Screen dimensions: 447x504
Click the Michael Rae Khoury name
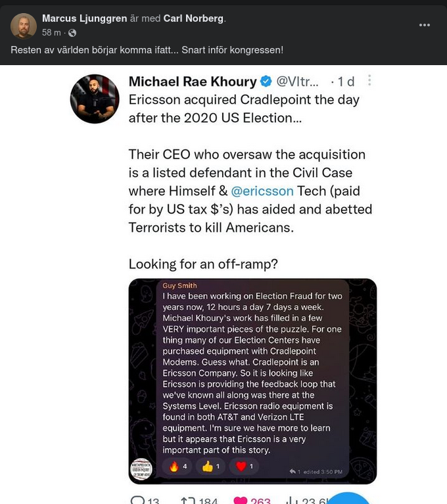pyautogui.click(x=192, y=82)
